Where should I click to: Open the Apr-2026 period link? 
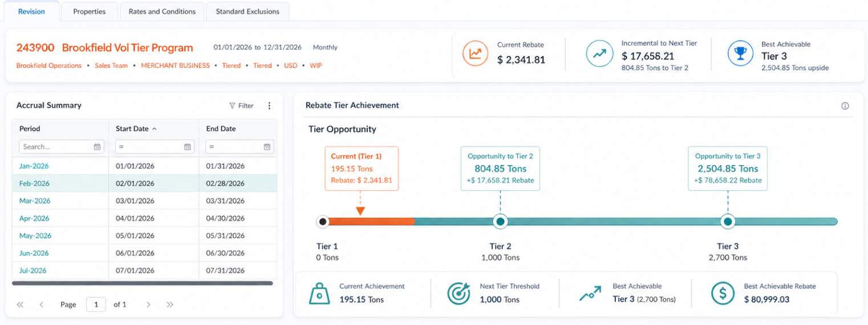(34, 218)
